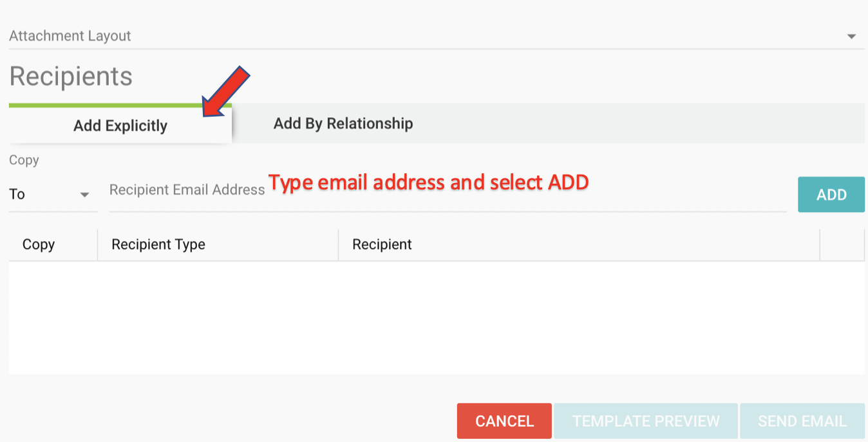
Task: Open the Add By Relationship tab
Action: tap(343, 124)
